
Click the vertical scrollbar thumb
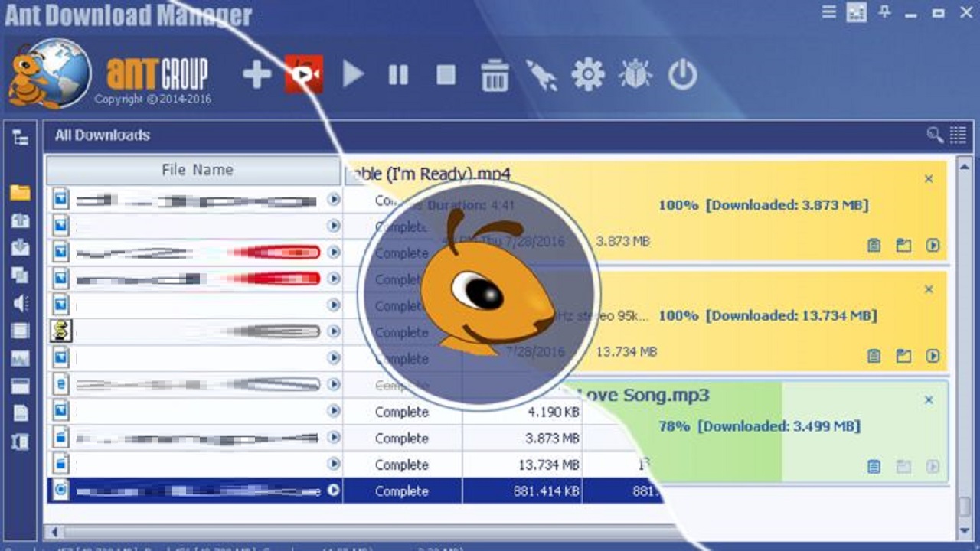click(964, 507)
